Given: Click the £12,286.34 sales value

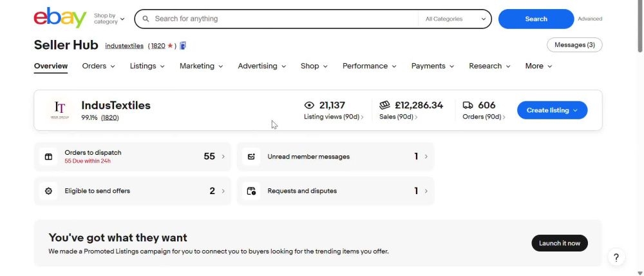Looking at the screenshot, I should 419,105.
